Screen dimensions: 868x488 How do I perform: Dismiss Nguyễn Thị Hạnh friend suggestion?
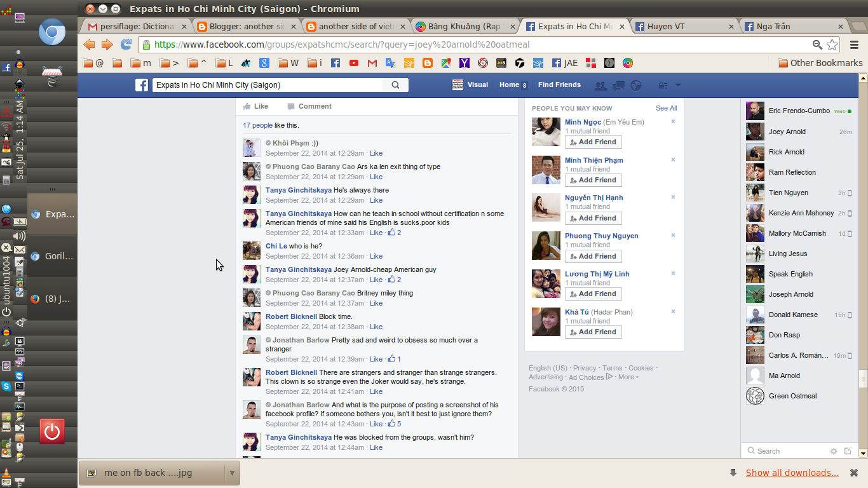pyautogui.click(x=673, y=197)
